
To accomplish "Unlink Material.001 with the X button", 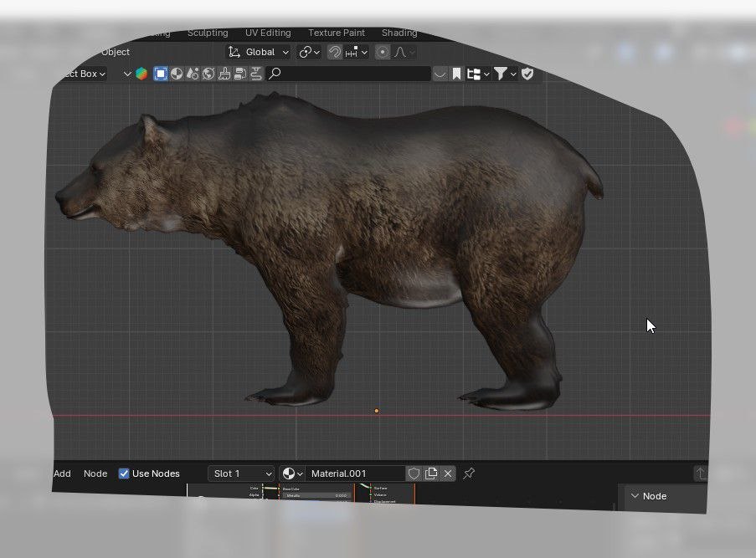I will pos(449,474).
